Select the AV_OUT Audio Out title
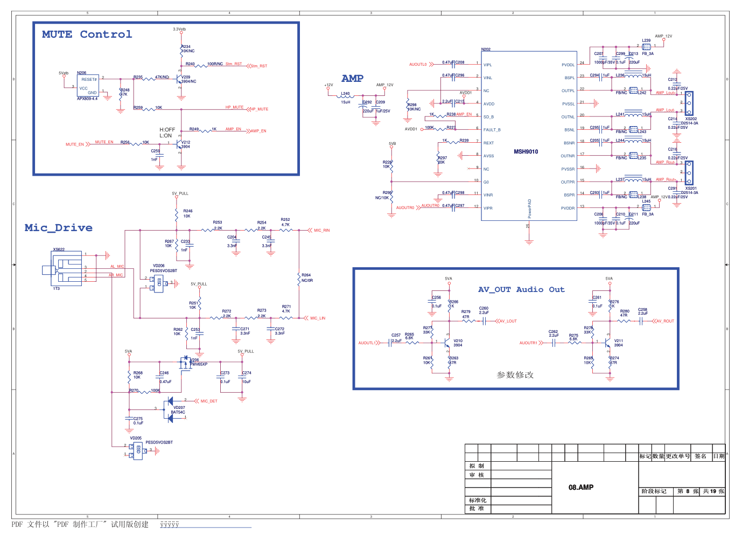 pos(521,289)
